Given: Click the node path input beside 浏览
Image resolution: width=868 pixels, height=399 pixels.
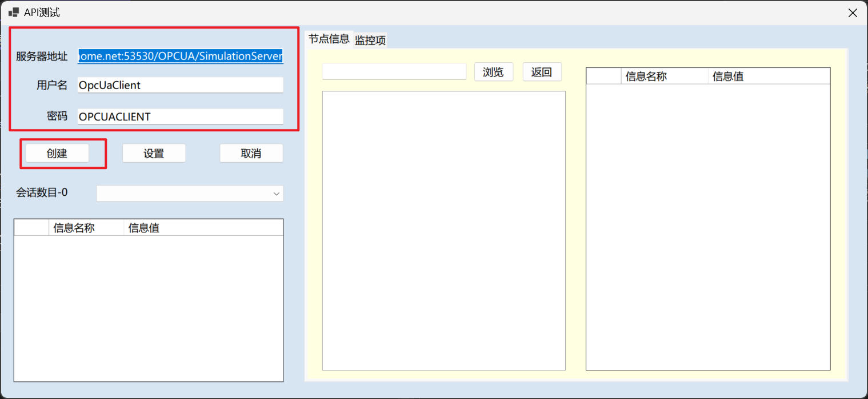Looking at the screenshot, I should 394,71.
